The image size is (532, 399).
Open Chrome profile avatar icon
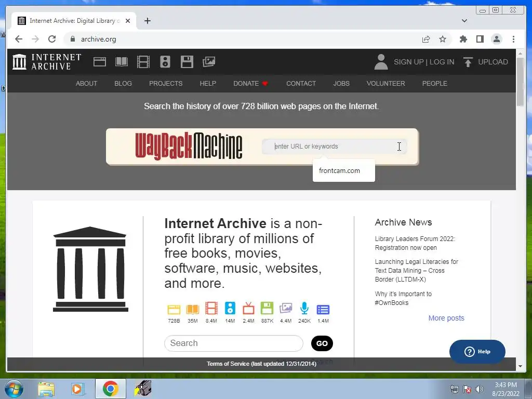pos(496,39)
